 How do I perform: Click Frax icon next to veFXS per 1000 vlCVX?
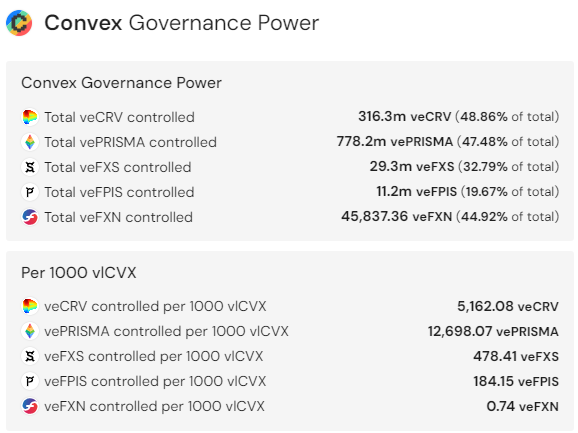(x=30, y=356)
